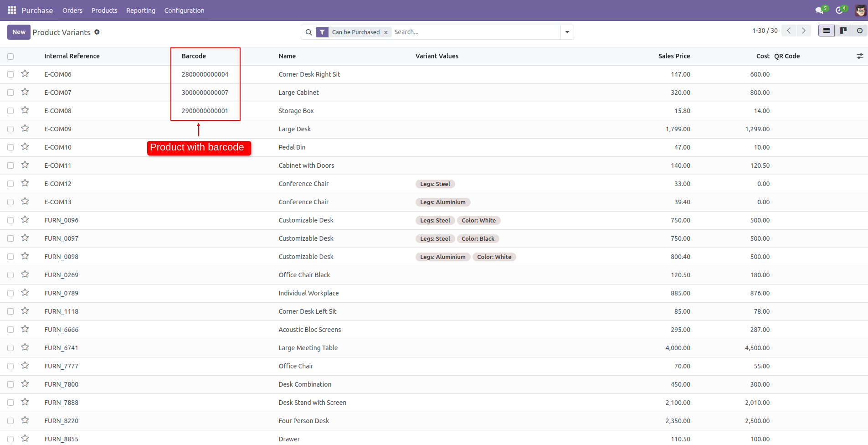Viewport: 868px width, 445px height.
Task: Click barcode 3000000000007 cell
Action: tap(205, 93)
